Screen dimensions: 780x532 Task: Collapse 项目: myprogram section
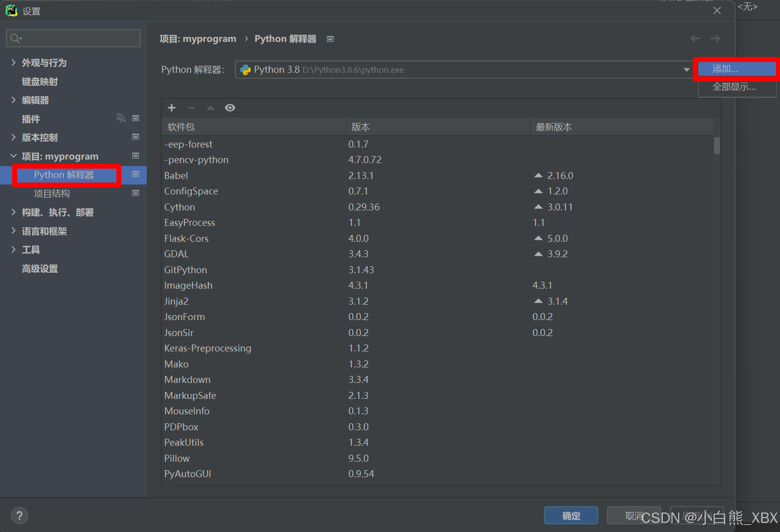(x=13, y=156)
